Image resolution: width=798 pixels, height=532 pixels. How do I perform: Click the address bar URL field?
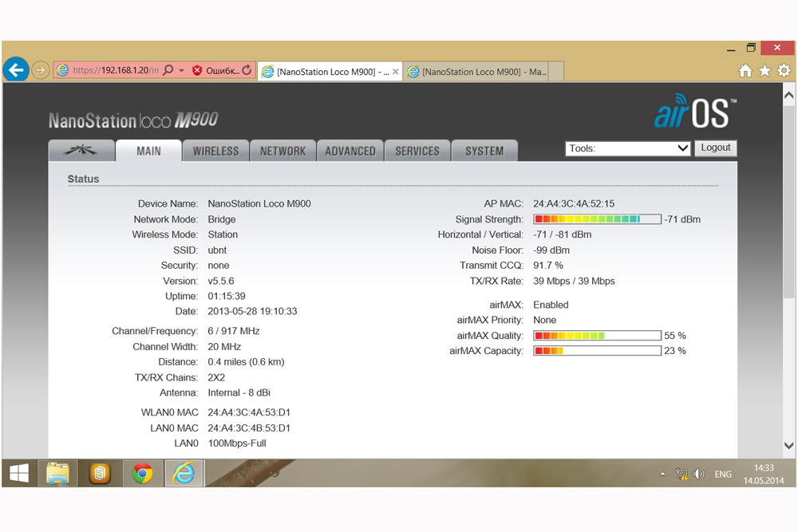coord(115,70)
